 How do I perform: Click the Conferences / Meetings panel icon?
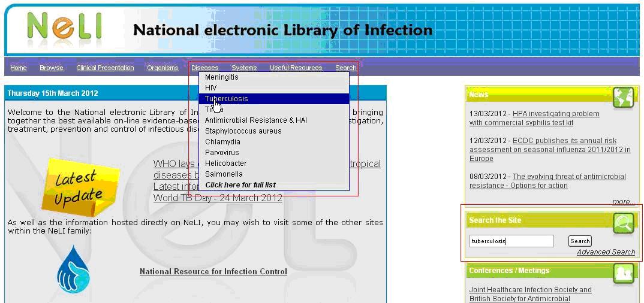[x=623, y=273]
